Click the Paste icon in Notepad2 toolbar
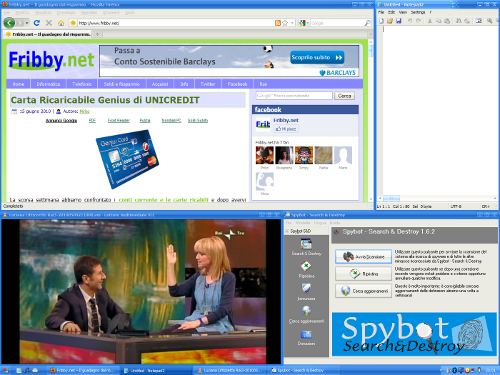 [x=447, y=21]
